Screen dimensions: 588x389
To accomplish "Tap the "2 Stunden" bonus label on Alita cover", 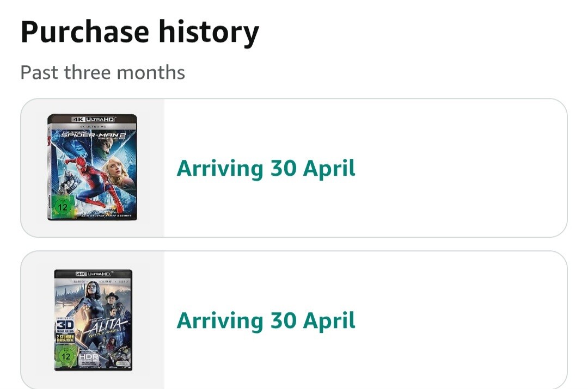I will coord(65,337).
